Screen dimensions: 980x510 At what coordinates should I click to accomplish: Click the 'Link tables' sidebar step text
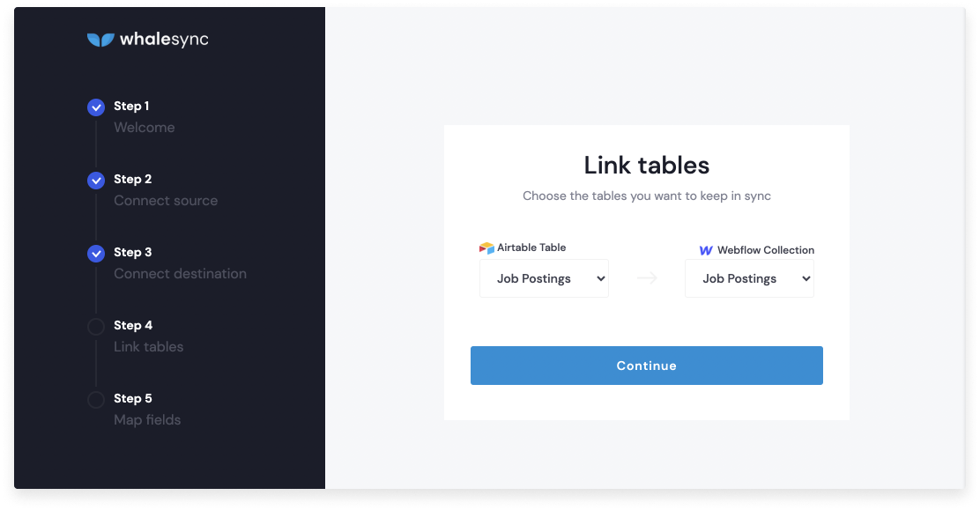pos(149,347)
